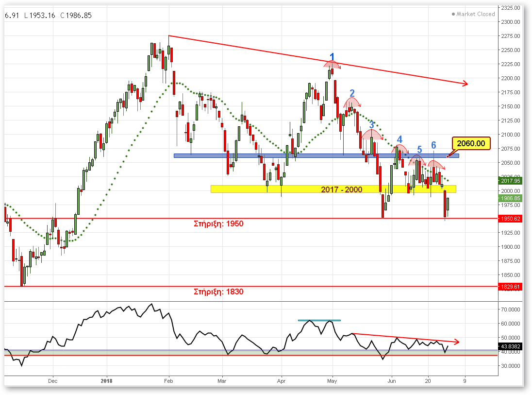Viewport: 532px width, 395px height.
Task: Click the 70.0000 oscillator axis label
Action: click(x=511, y=309)
